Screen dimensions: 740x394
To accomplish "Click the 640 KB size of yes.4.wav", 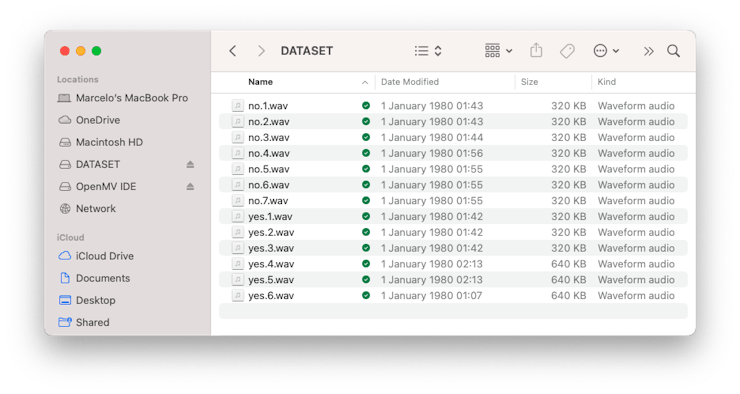I will pyautogui.click(x=569, y=264).
